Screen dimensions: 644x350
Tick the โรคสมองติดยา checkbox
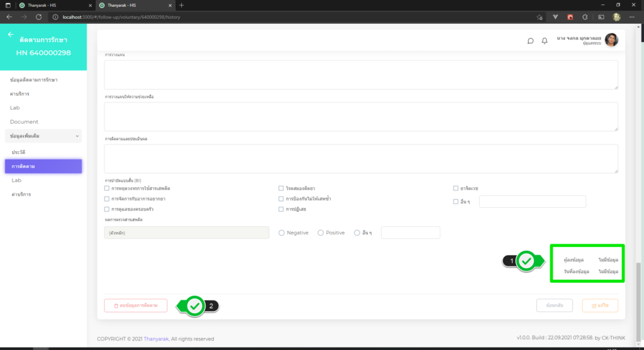tap(281, 188)
